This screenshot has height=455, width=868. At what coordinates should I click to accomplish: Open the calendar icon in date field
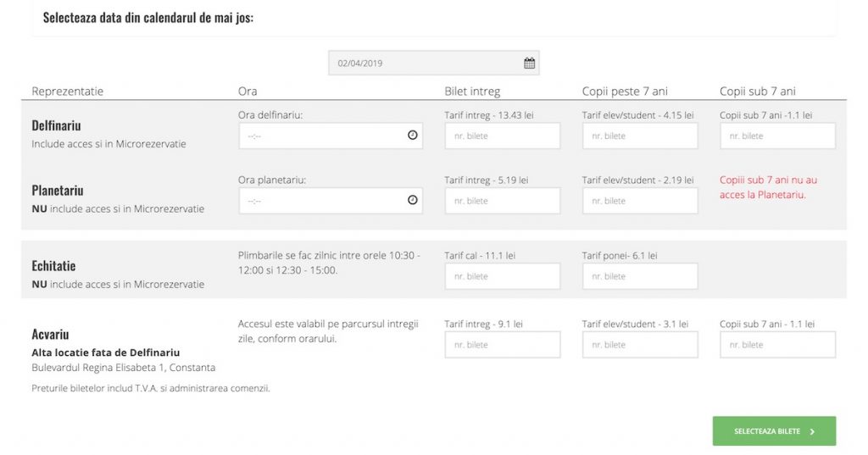point(529,63)
